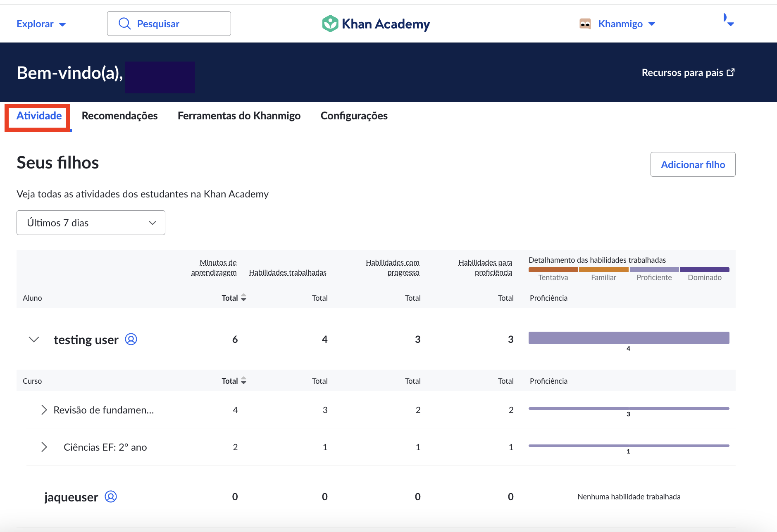
Task: Click testing user's proficiency progress bar
Action: [x=629, y=338]
